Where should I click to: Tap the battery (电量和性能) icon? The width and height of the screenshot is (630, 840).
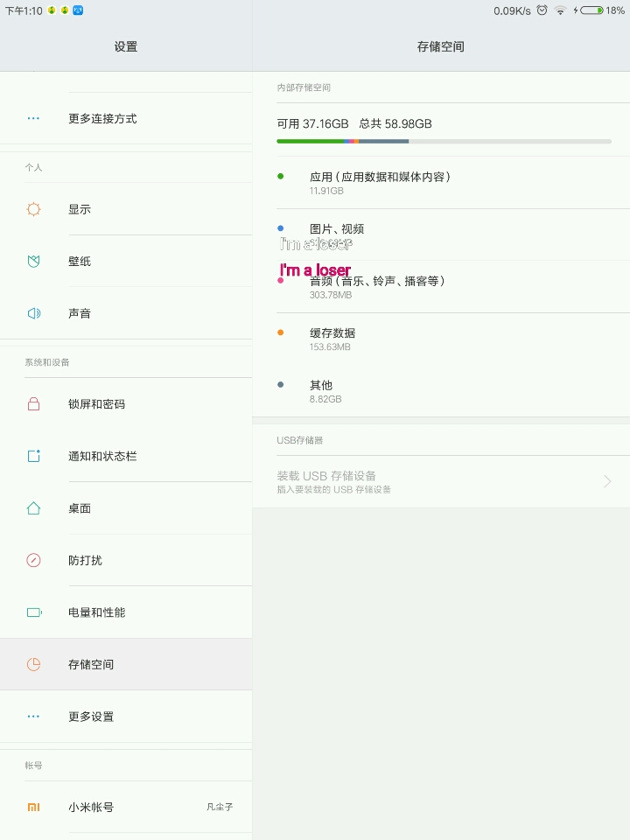tap(33, 612)
